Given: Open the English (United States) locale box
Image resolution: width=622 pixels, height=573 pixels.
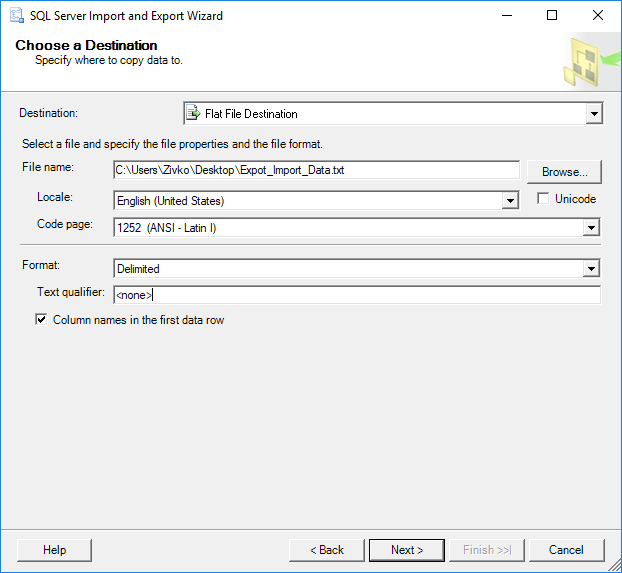Looking at the screenshot, I should tap(316, 201).
